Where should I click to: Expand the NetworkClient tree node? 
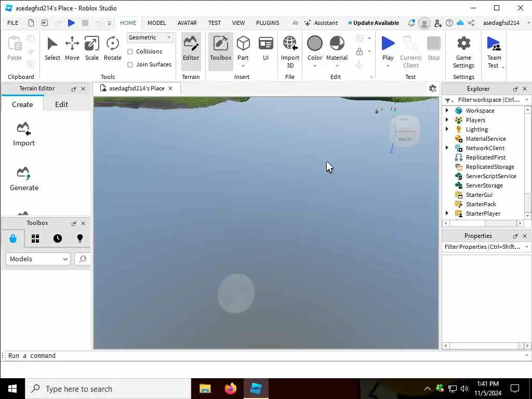click(447, 148)
